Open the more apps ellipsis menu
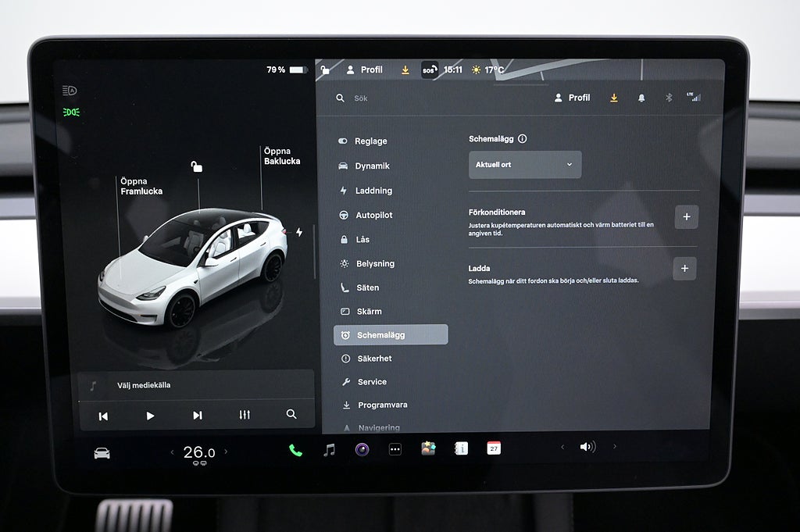Screen dimensions: 800x532 (395, 449)
